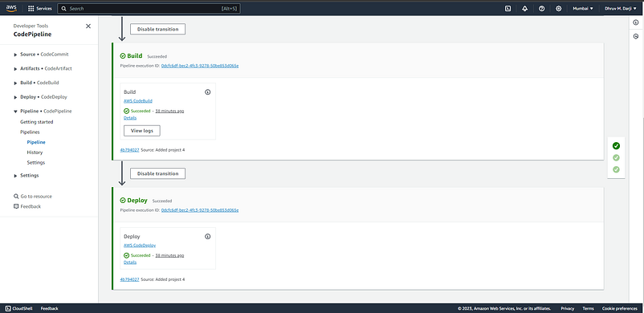Show info for the Deploy action

click(x=207, y=237)
